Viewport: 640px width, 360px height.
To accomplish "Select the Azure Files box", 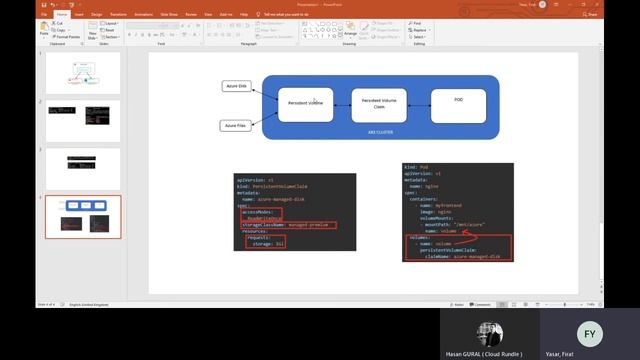I will pos(236,125).
